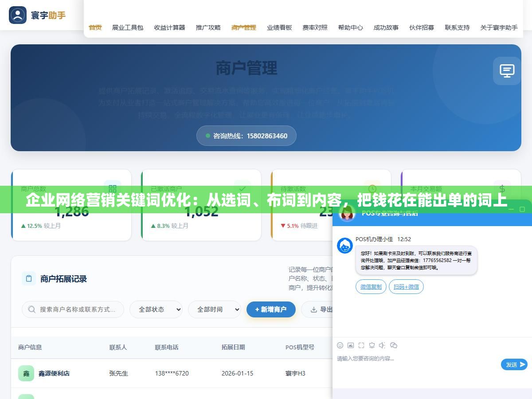The image size is (532, 399).
Task: Click the POS专业咨询与售后 chat title
Action: [x=390, y=213]
